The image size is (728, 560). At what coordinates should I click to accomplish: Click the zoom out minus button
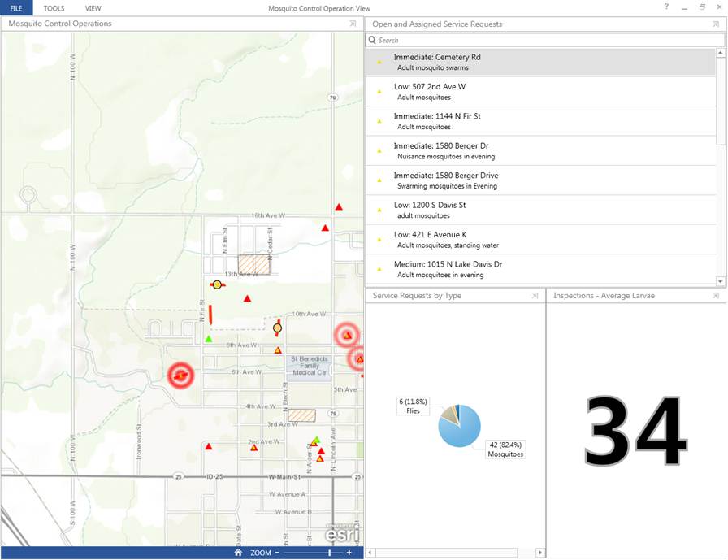tap(277, 553)
